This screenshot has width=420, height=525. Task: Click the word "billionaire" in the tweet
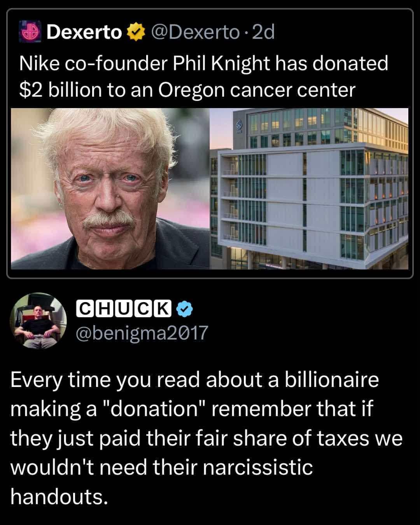(x=332, y=380)
